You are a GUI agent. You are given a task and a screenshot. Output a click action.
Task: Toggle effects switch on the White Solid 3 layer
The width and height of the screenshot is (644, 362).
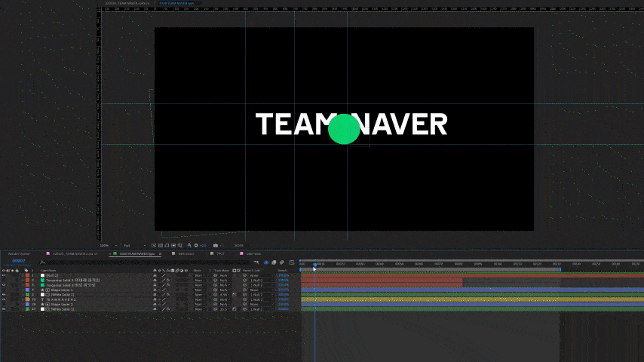click(x=168, y=309)
